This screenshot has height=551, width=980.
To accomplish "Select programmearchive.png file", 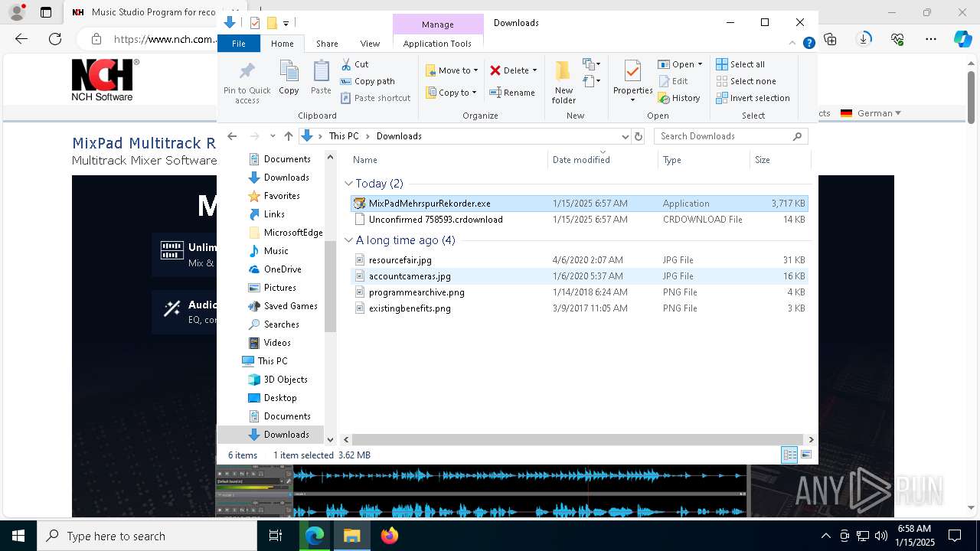I will click(x=579, y=292).
